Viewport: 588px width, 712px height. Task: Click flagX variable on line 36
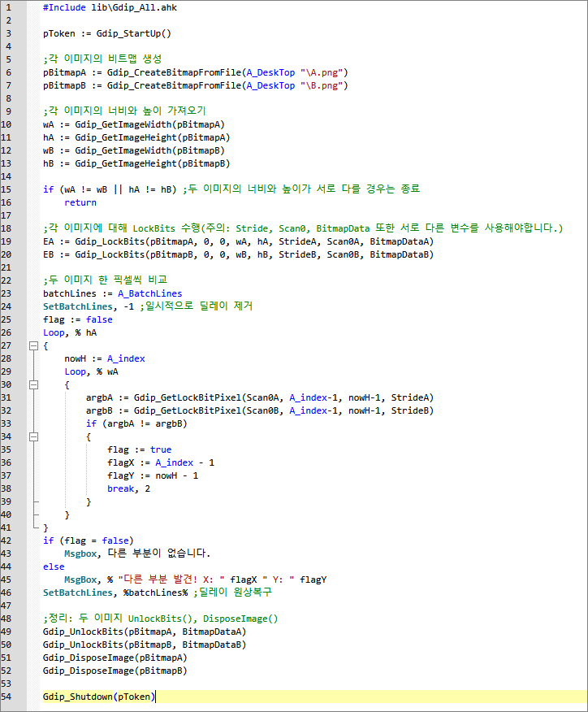tap(121, 463)
